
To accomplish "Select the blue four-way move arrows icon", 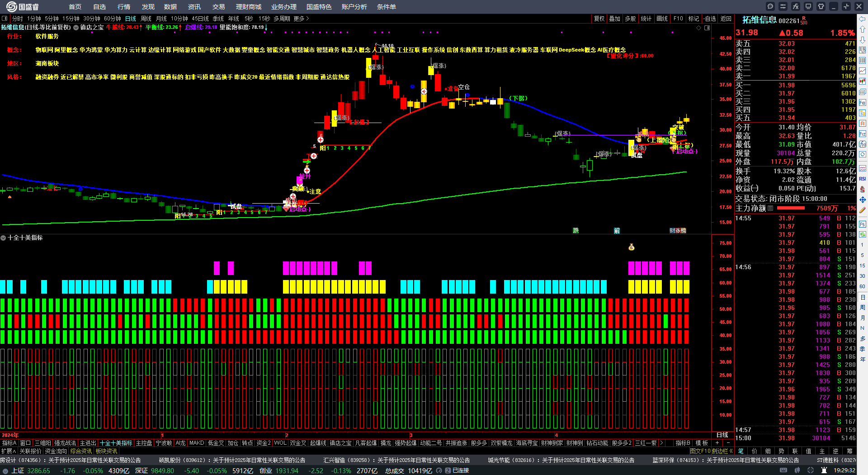I will pyautogui.click(x=863, y=199).
